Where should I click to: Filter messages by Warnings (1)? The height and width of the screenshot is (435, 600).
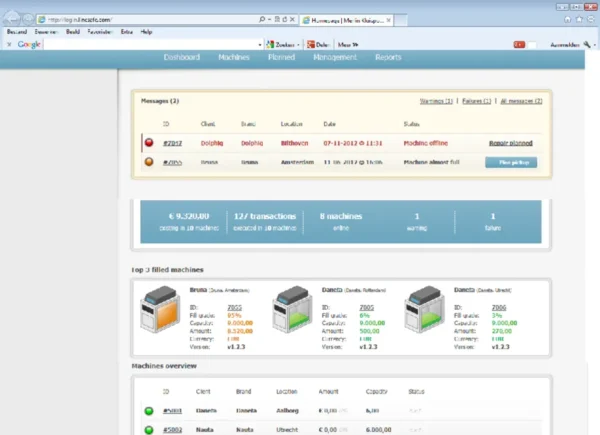(436, 101)
